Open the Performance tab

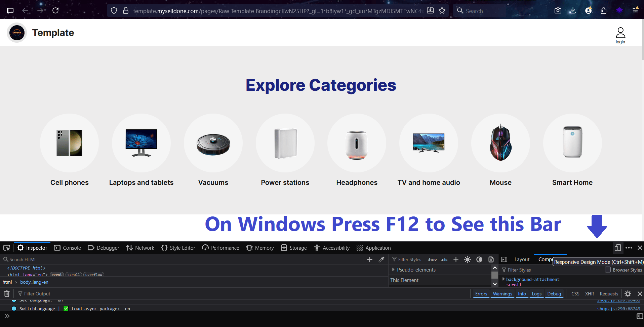pyautogui.click(x=220, y=248)
